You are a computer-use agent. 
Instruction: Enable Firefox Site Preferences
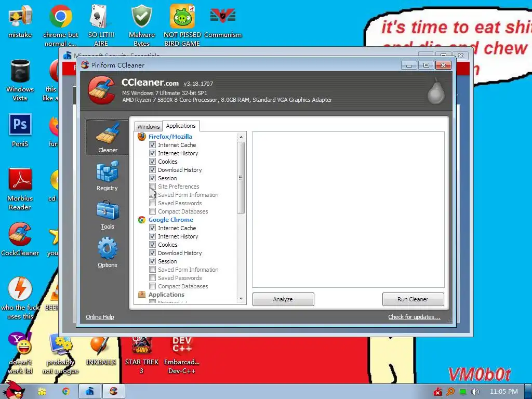tap(153, 187)
